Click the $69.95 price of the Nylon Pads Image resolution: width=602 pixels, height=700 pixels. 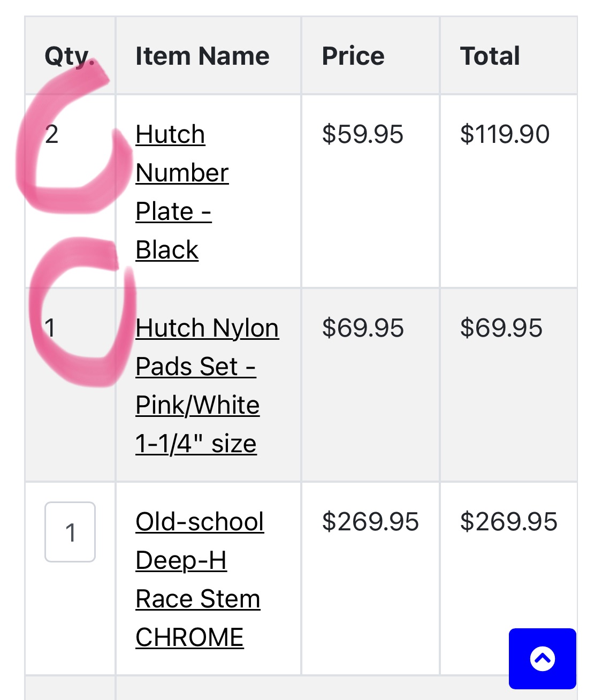point(362,328)
